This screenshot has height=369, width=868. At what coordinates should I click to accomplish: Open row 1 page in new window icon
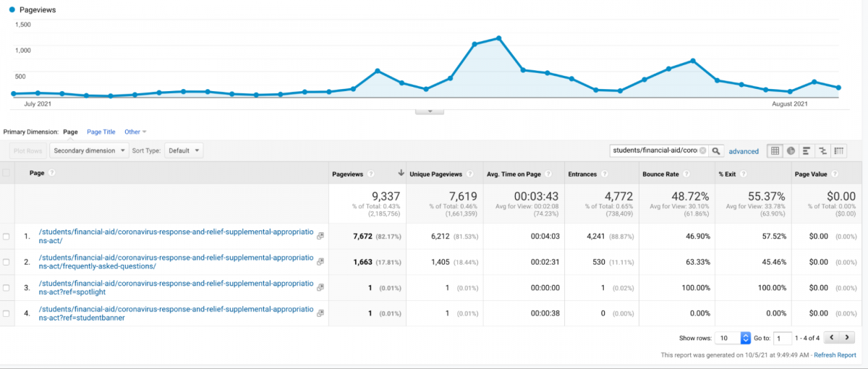320,236
